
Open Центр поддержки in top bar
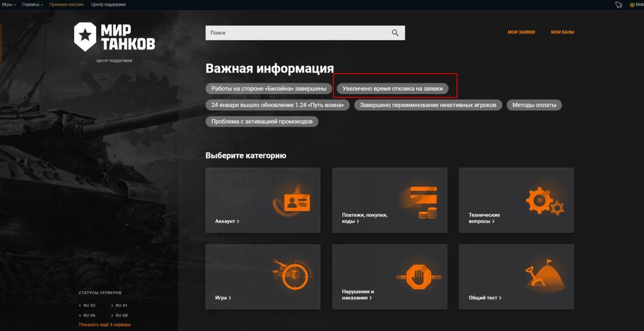tap(108, 4)
